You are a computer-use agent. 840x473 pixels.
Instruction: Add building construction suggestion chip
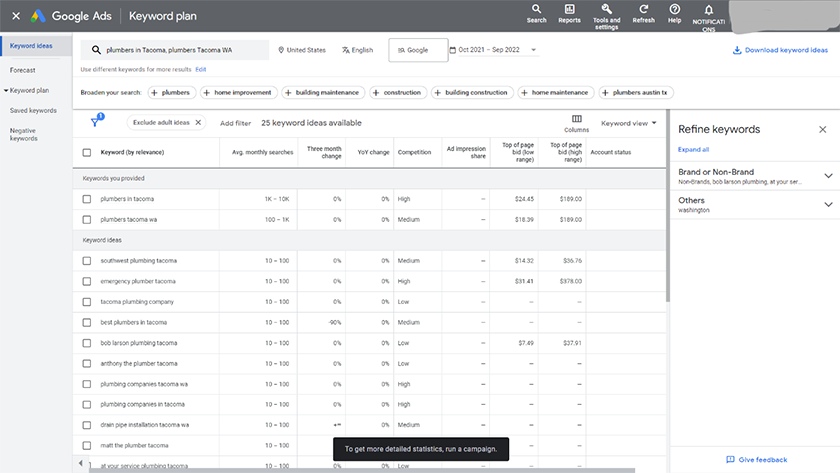472,93
